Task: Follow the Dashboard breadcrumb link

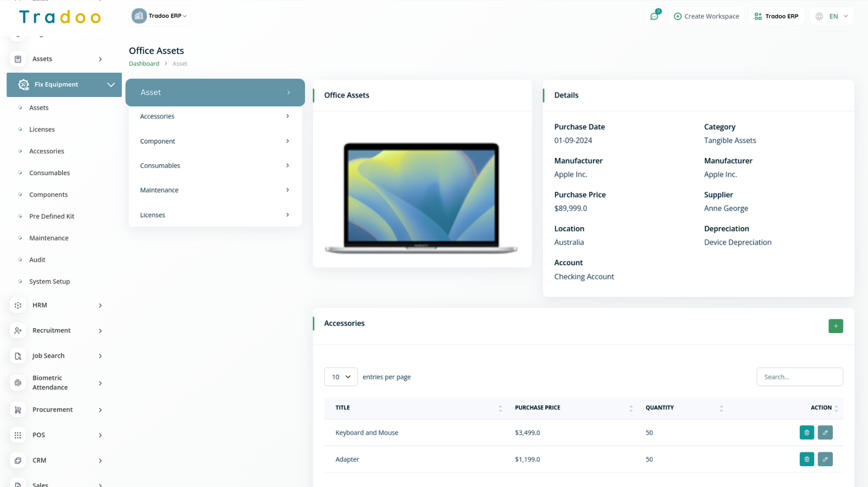Action: coord(144,64)
